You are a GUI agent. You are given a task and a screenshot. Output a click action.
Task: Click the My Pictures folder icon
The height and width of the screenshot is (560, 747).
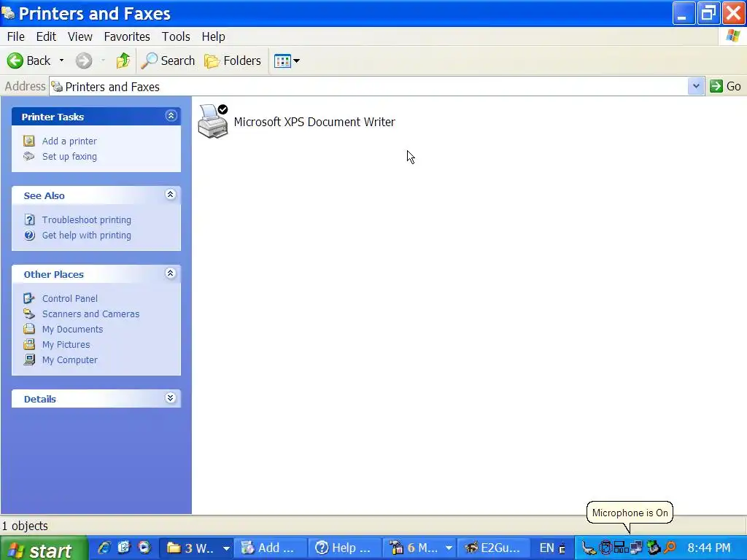pos(29,344)
